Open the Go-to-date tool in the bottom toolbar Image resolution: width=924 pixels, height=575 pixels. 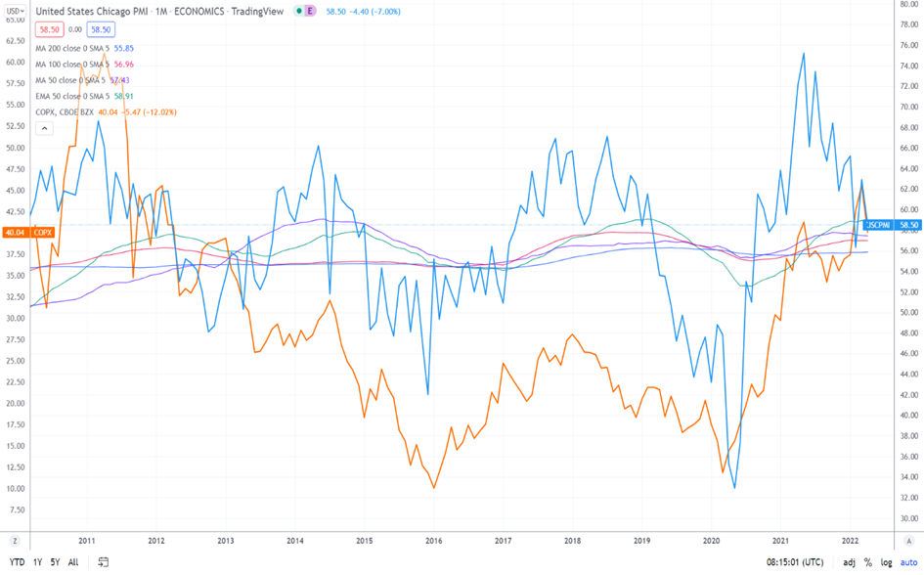(x=103, y=562)
